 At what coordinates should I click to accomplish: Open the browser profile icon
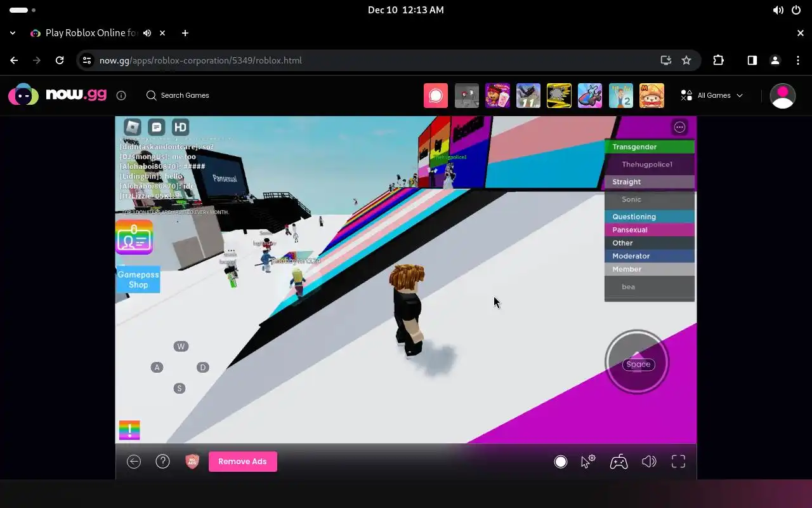pyautogui.click(x=775, y=60)
